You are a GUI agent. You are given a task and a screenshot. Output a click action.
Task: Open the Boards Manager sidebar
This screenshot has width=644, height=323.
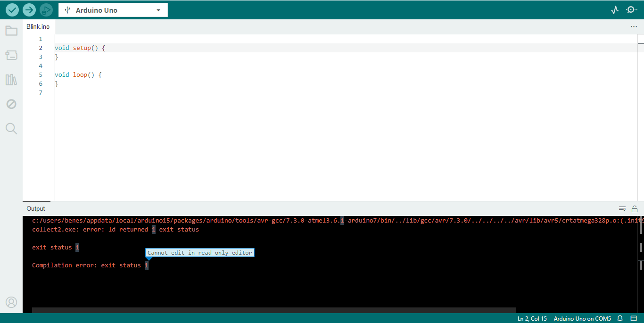11,56
